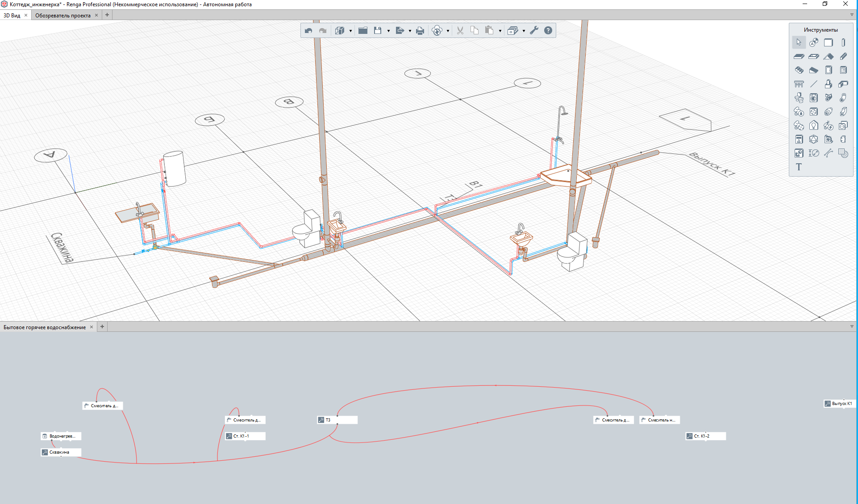Close the Бытовое горячее водоснабжение tab
The width and height of the screenshot is (858, 504).
point(92,327)
